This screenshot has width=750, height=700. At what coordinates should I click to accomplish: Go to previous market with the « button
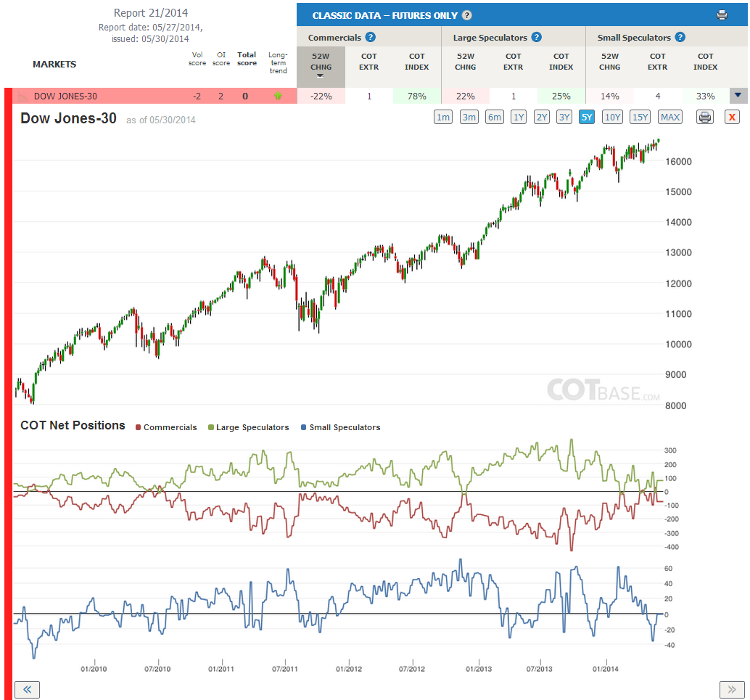pos(28,689)
